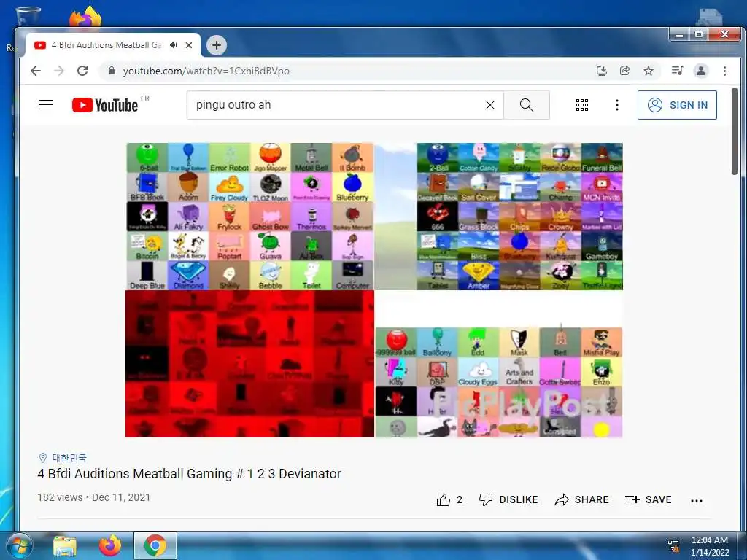Image resolution: width=747 pixels, height=560 pixels.
Task: Click the padlock site info icon
Action: (x=112, y=71)
